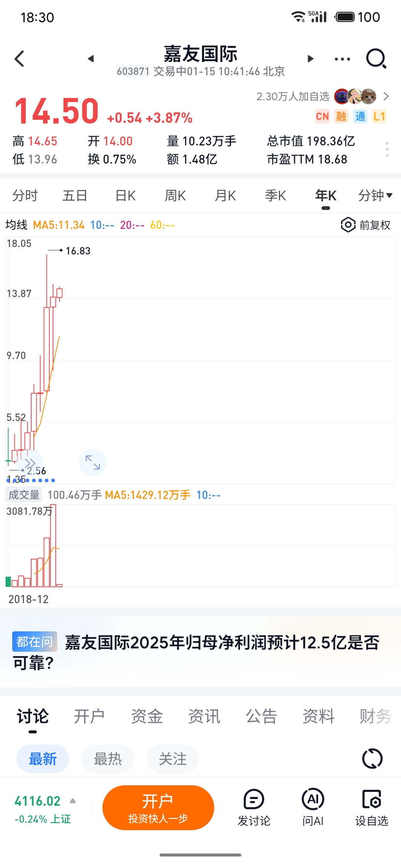Switch to 五日 chart tab

tap(75, 195)
